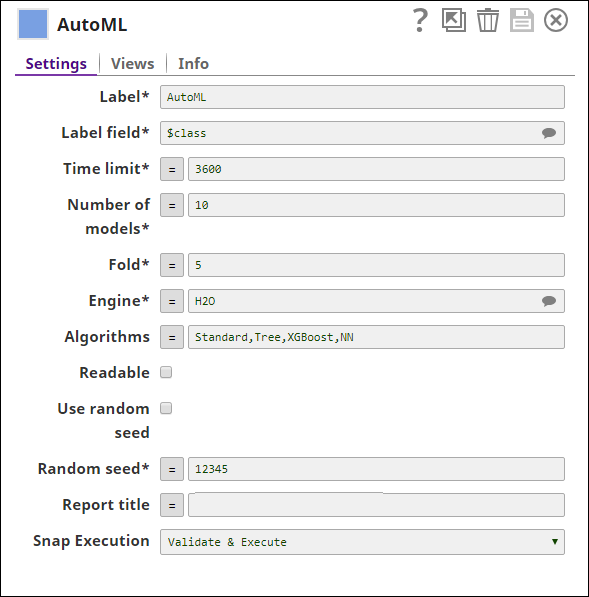Click the Label input field
The height and width of the screenshot is (597, 589).
362,97
